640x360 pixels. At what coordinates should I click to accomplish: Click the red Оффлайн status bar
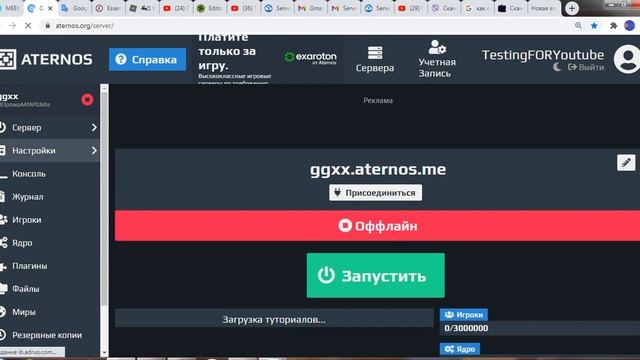click(378, 226)
